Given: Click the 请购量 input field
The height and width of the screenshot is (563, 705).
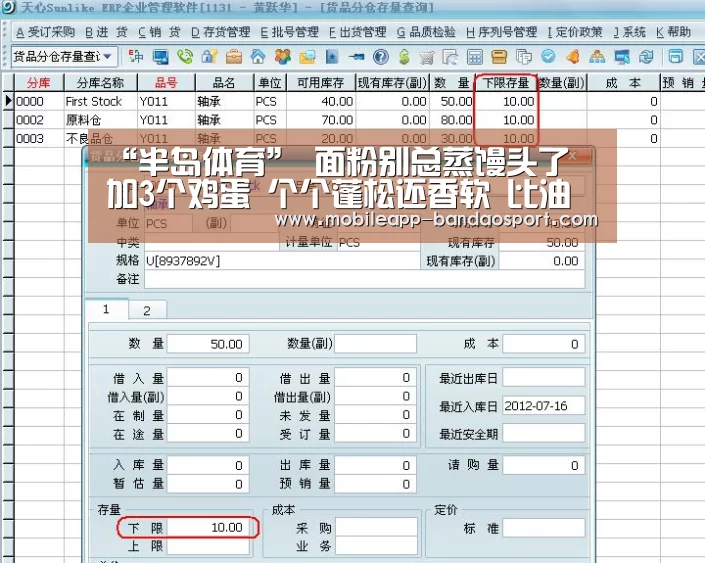Looking at the screenshot, I should (x=544, y=465).
